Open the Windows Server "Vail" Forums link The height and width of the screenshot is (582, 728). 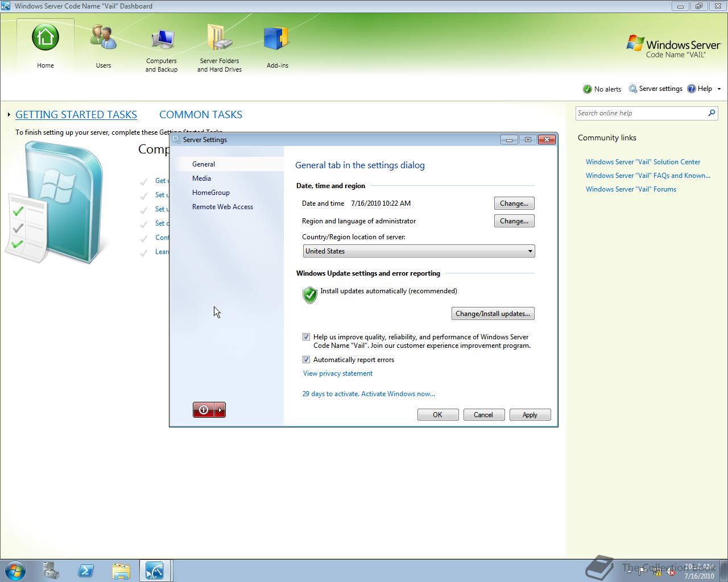631,189
